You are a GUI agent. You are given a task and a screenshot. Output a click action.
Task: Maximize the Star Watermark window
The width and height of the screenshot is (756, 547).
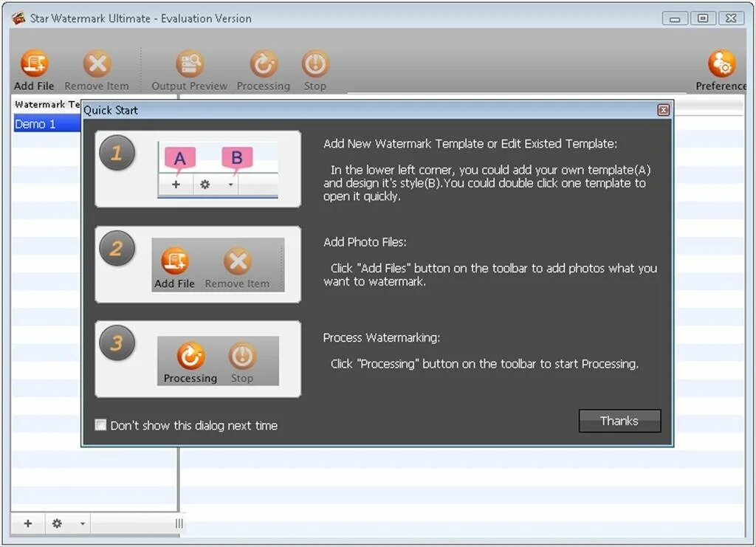pos(703,18)
